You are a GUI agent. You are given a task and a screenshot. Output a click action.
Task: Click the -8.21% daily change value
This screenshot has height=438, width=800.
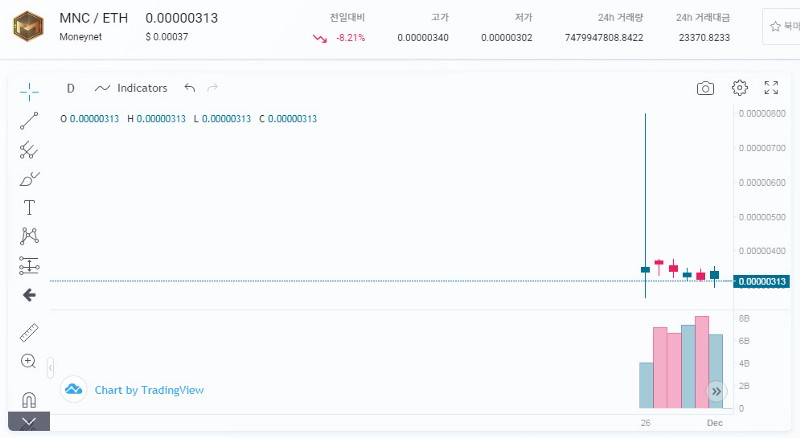pyautogui.click(x=351, y=38)
